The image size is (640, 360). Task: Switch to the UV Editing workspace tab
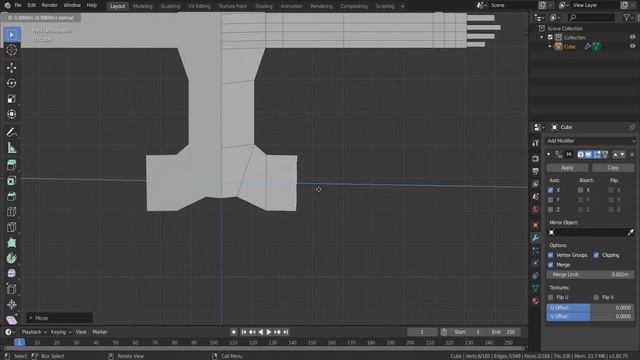[199, 6]
